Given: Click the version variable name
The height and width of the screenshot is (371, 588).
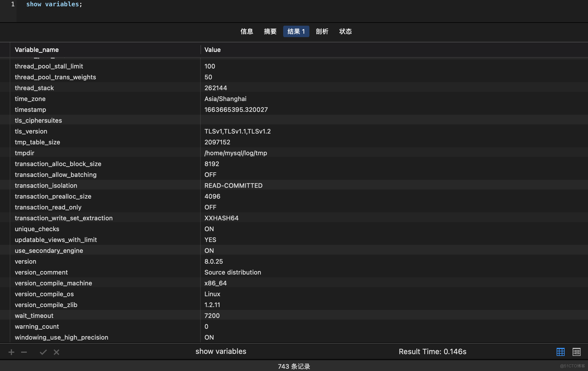Looking at the screenshot, I should point(25,261).
